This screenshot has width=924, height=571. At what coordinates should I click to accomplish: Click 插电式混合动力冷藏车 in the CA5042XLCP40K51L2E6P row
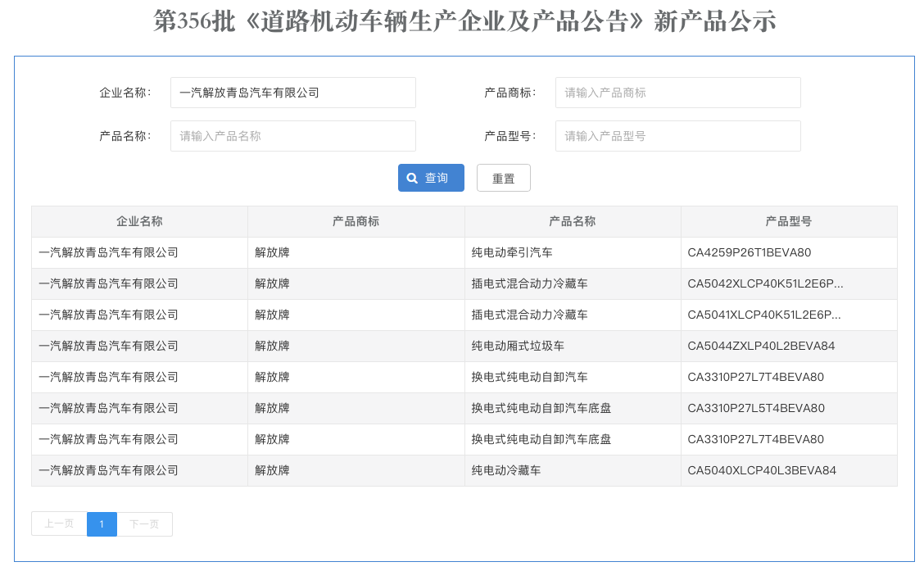(529, 284)
